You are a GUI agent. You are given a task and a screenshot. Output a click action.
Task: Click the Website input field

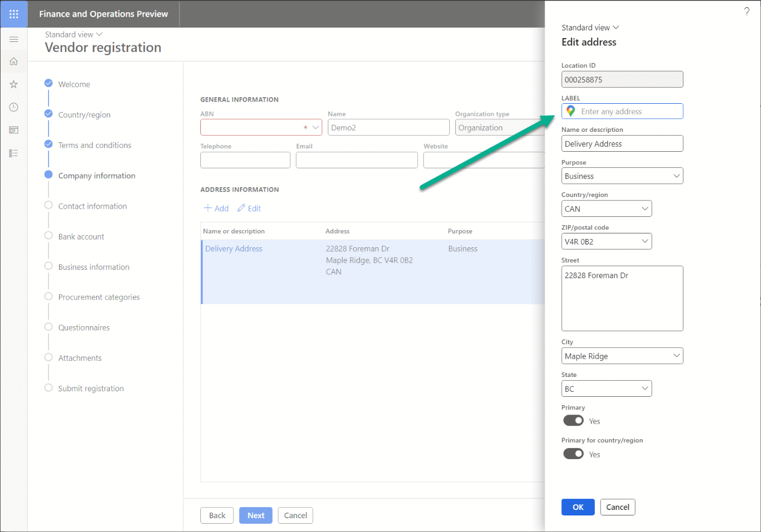(484, 160)
